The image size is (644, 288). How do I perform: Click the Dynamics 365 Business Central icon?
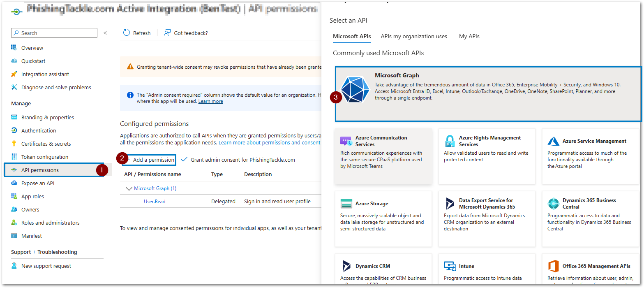coord(554,204)
